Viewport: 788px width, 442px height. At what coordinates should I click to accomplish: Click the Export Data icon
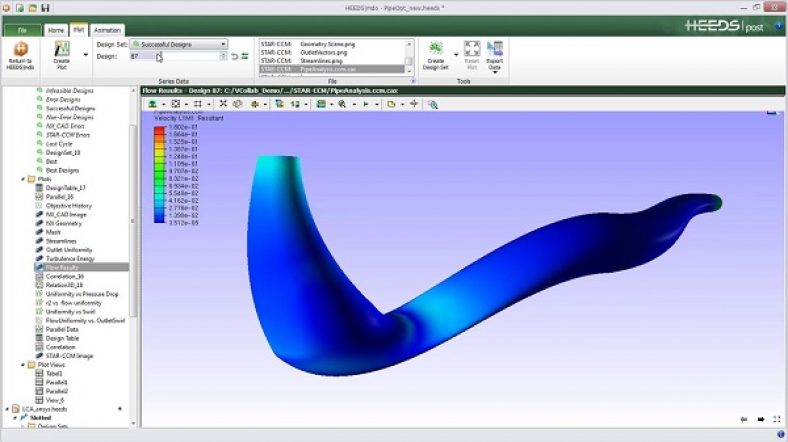(495, 49)
